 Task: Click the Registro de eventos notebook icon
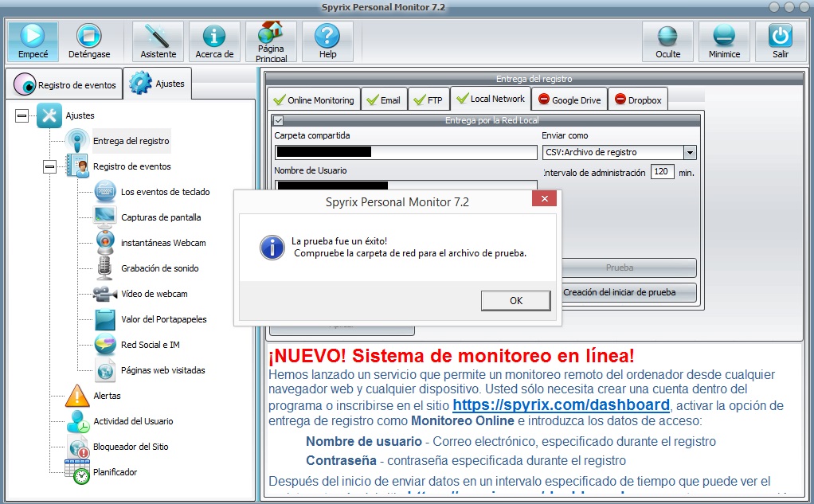coord(77,166)
